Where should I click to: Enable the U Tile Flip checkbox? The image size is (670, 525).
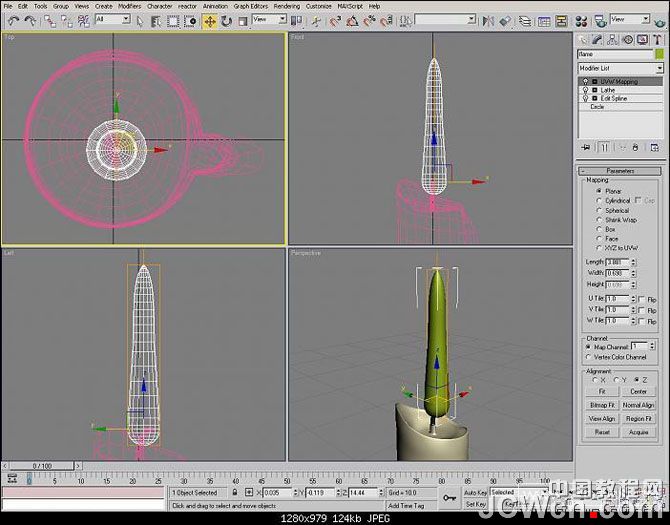tap(642, 299)
